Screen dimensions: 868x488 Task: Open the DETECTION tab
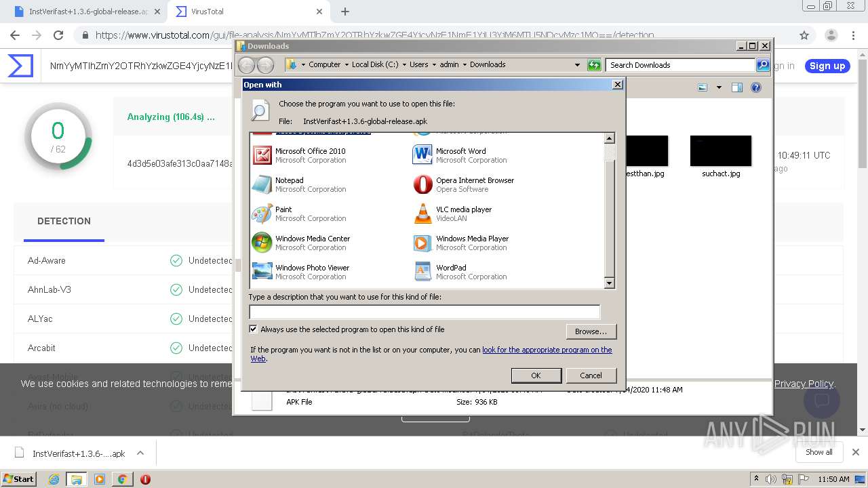pos(64,221)
